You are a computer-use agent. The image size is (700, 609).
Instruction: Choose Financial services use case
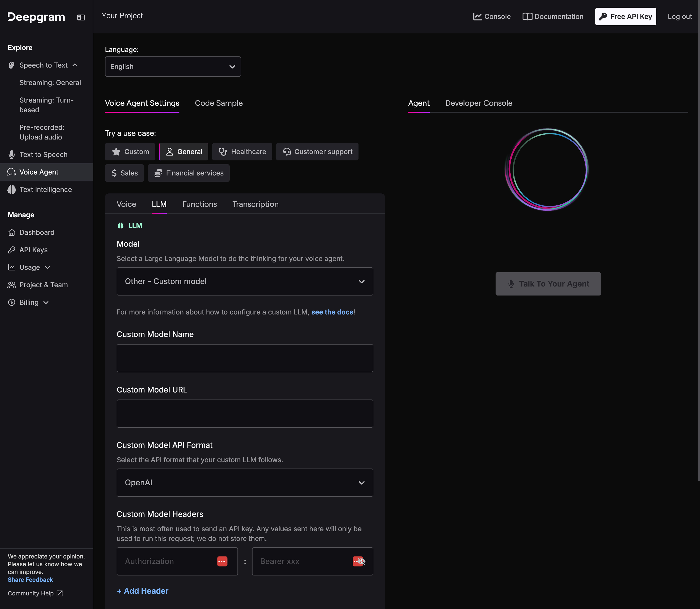189,173
